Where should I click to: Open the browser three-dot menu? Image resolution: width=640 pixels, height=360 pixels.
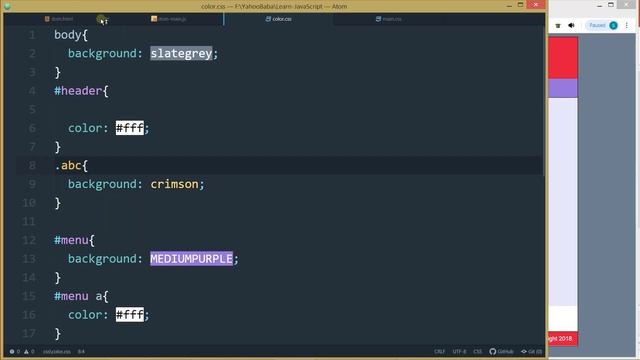tap(627, 25)
